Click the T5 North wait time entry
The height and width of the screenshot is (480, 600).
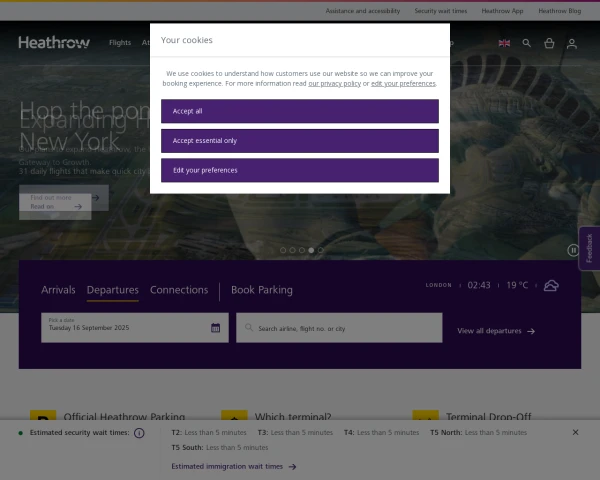[x=478, y=433]
